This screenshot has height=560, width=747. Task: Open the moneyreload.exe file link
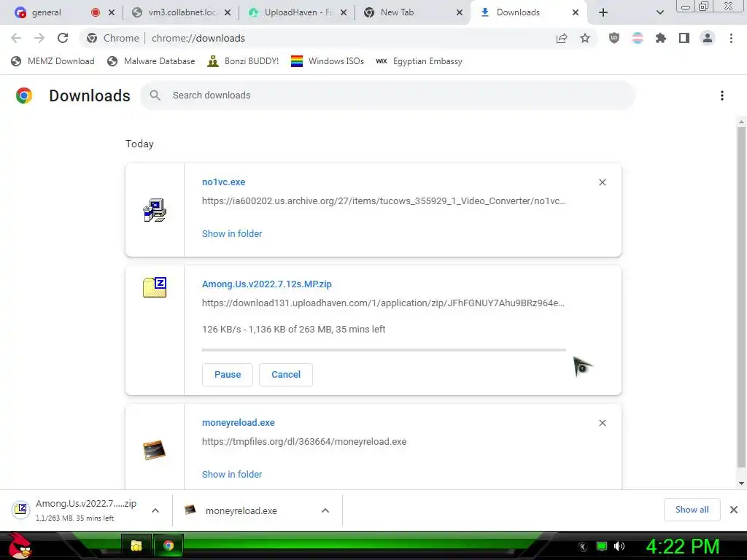[x=239, y=422]
